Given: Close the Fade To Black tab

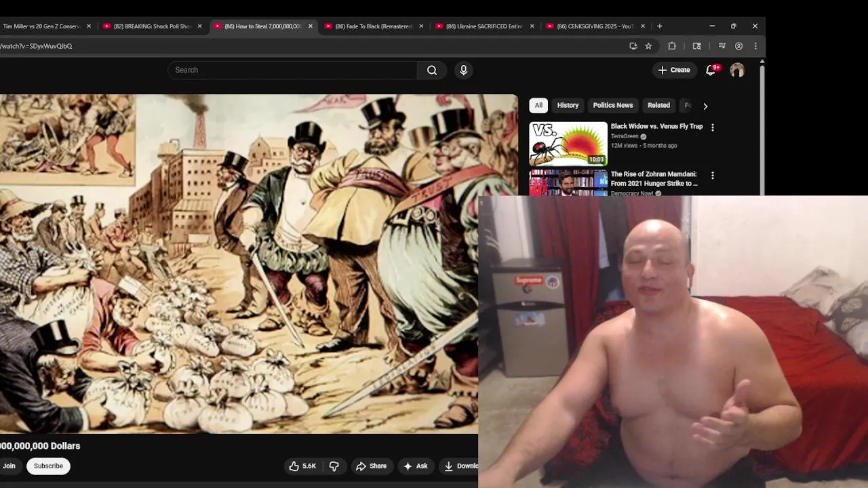Looking at the screenshot, I should tap(421, 26).
